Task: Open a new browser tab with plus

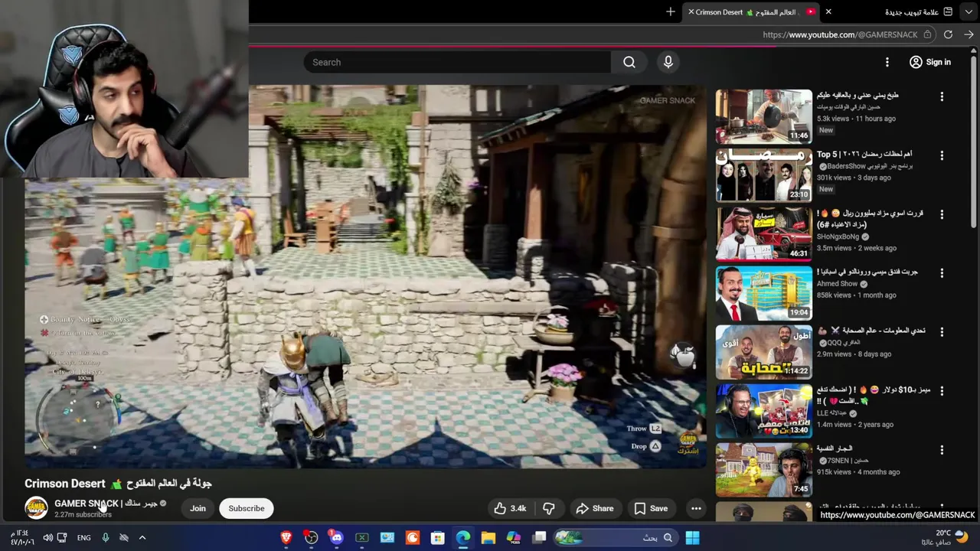Action: pos(671,11)
